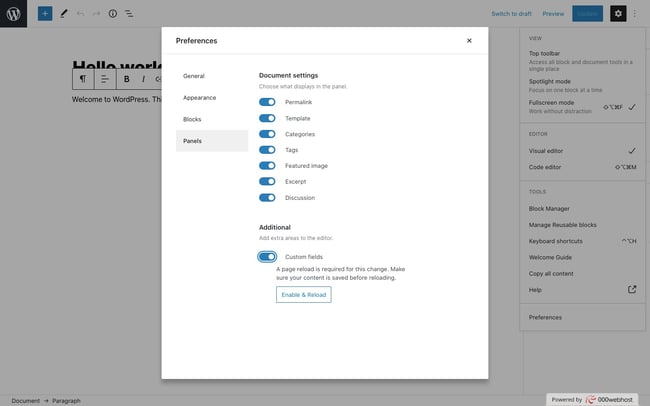Select Top toolbar menu option
This screenshot has height=406, width=650.
(582, 61)
